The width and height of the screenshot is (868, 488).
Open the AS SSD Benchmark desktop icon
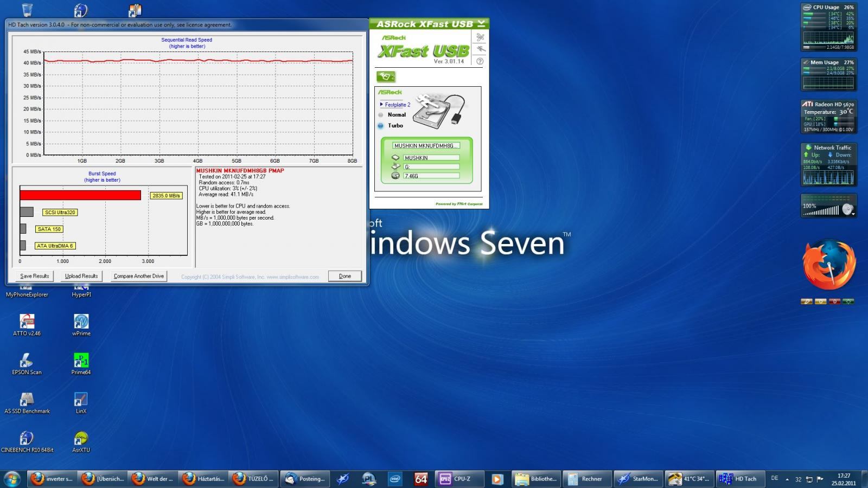(x=27, y=403)
